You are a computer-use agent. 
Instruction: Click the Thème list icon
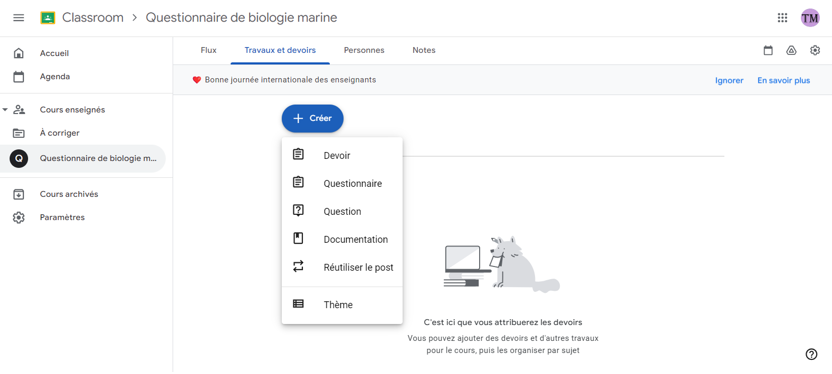298,304
